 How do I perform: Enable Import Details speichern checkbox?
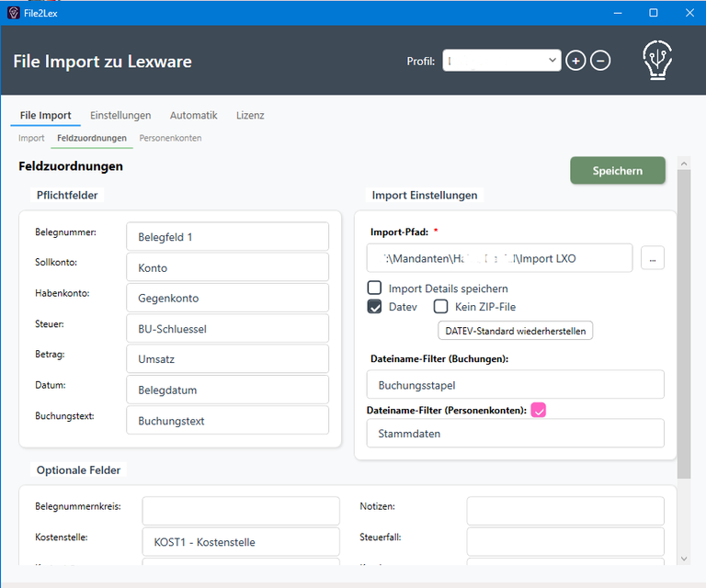pyautogui.click(x=375, y=288)
